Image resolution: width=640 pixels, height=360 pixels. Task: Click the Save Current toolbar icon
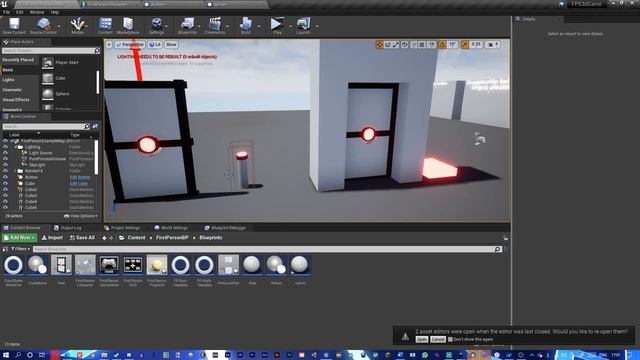(x=14, y=24)
